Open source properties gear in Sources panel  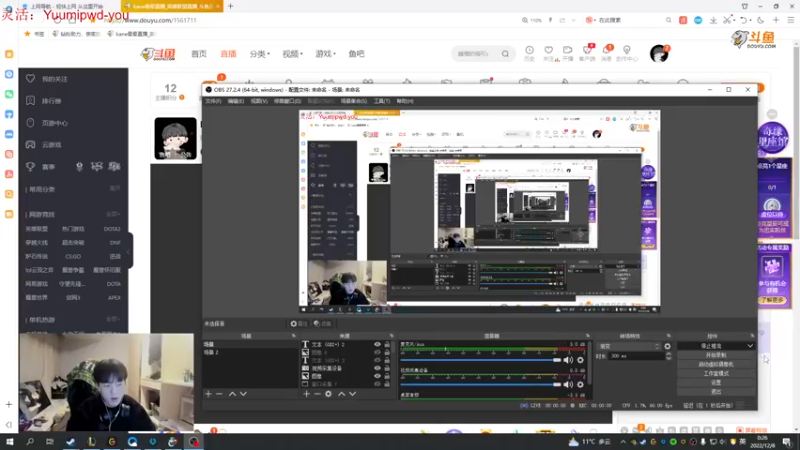pos(329,394)
